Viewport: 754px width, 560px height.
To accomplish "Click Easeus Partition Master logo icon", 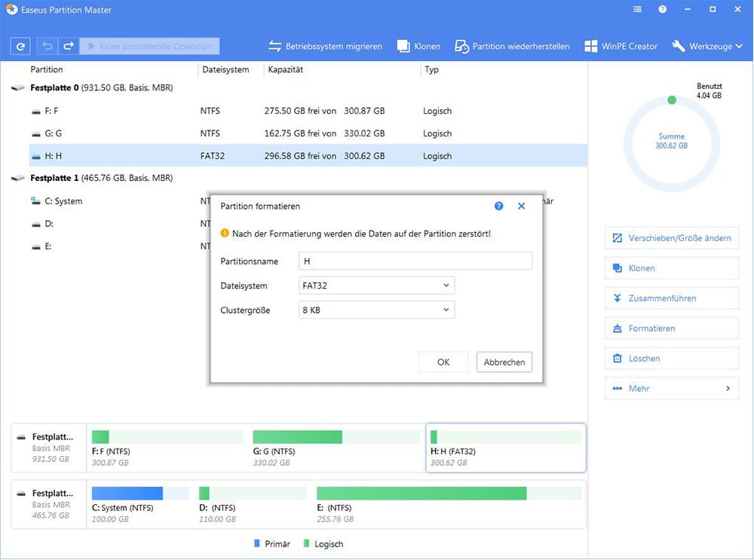I will pyautogui.click(x=11, y=9).
